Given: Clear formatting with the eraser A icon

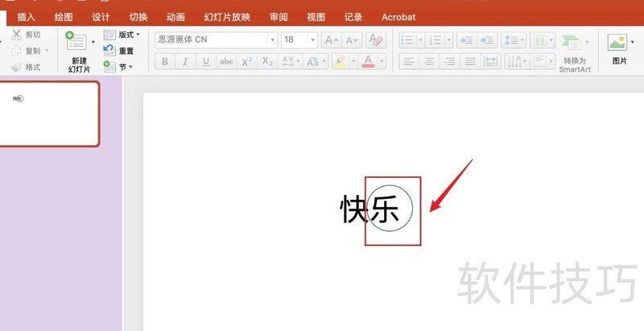Looking at the screenshot, I should tap(375, 40).
